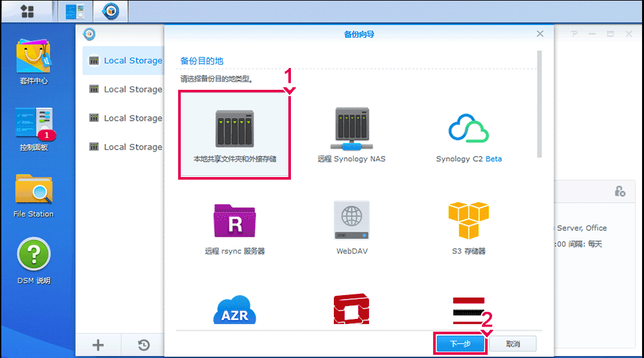Click the plus button to add backup task

pyautogui.click(x=98, y=345)
